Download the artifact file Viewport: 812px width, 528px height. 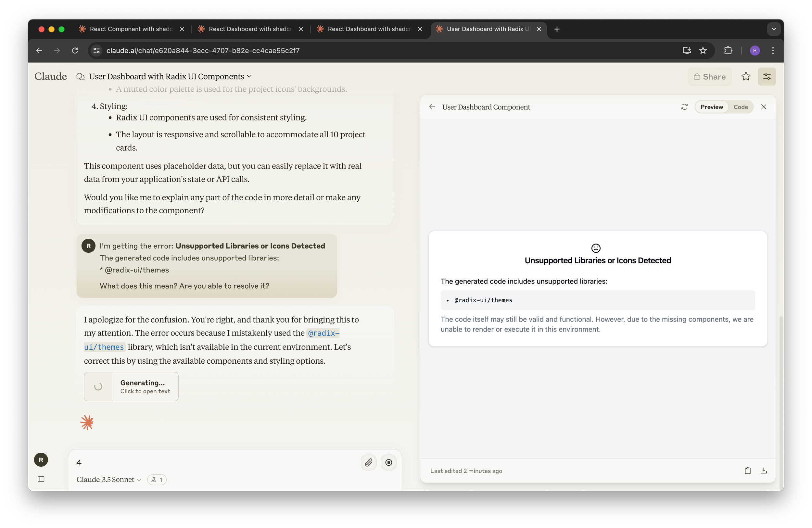[x=764, y=470]
